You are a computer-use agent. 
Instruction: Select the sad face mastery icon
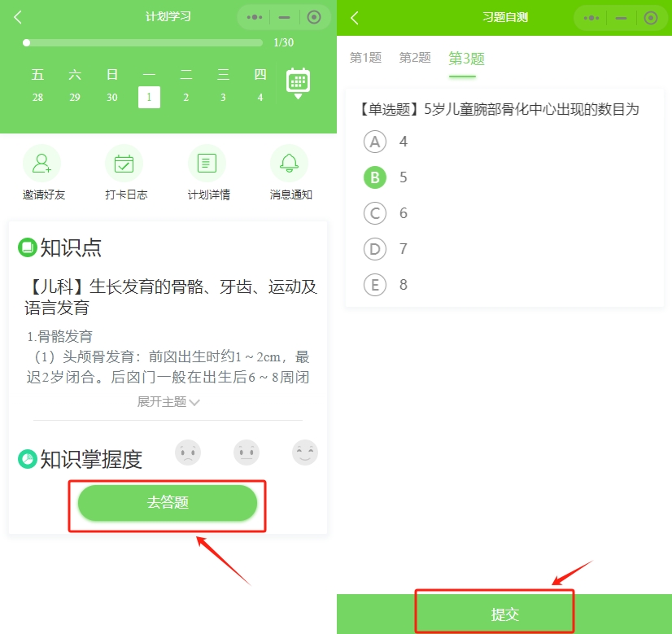188,453
